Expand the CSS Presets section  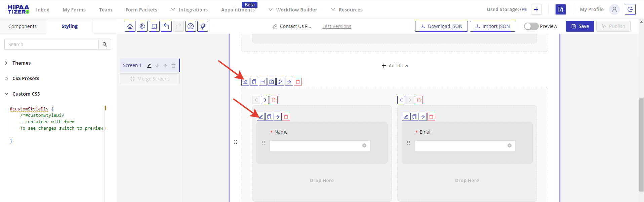coord(26,78)
